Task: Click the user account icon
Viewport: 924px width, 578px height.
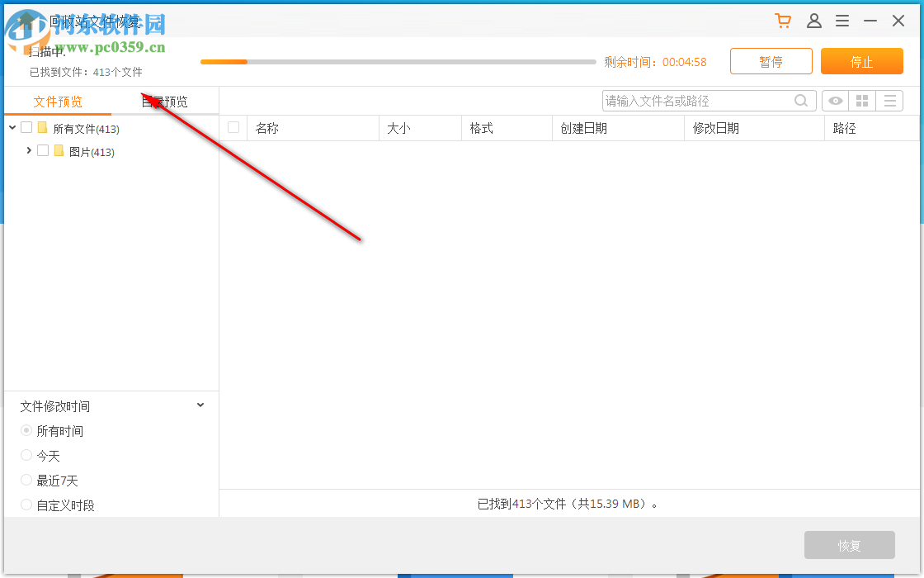Action: [x=814, y=20]
